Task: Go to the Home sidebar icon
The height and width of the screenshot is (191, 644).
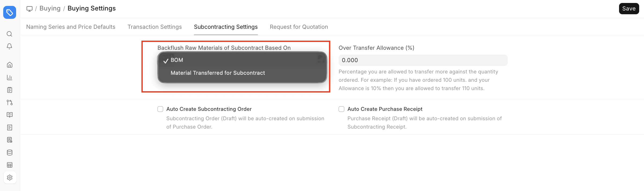Action: pyautogui.click(x=10, y=65)
